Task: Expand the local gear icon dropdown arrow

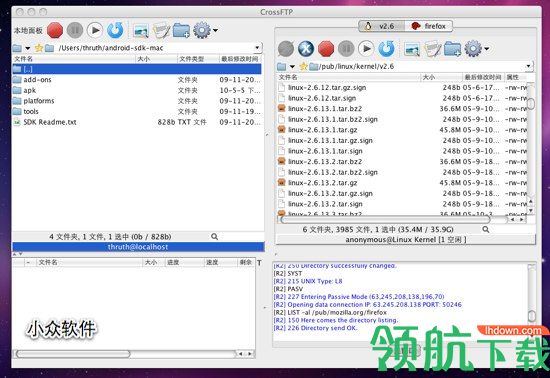Action: [x=215, y=31]
